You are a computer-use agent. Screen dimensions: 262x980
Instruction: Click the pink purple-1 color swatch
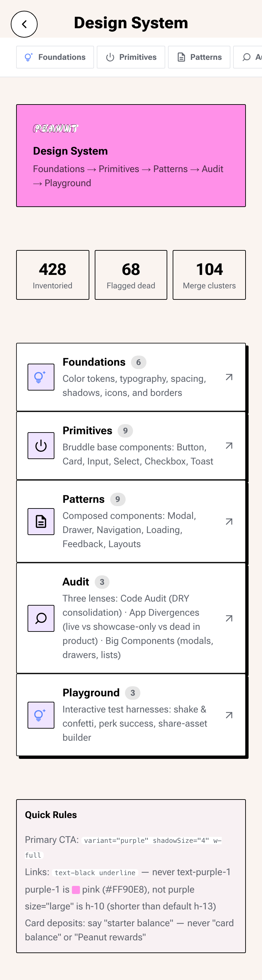pos(76,890)
